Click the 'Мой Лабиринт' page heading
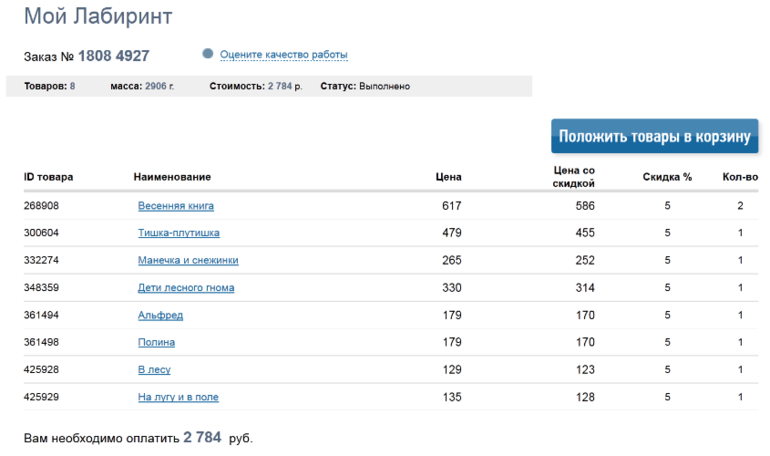770x456 pixels. (x=98, y=17)
